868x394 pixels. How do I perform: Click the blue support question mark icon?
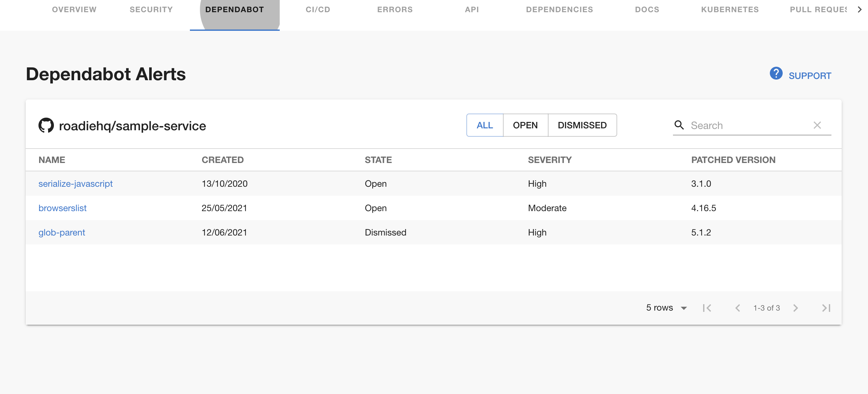point(776,73)
